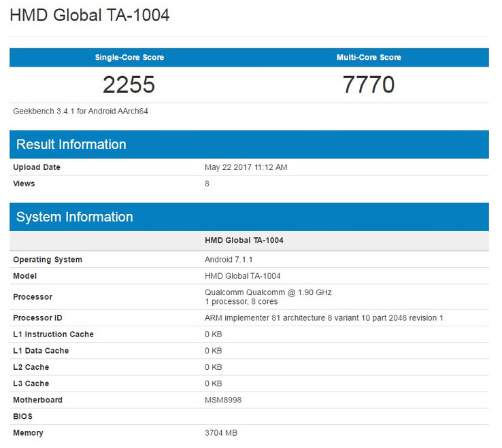Click Qualcomm Qualcomm @ 1.90 GHz text
Viewport: 502px width, 448px height.
pos(268,292)
